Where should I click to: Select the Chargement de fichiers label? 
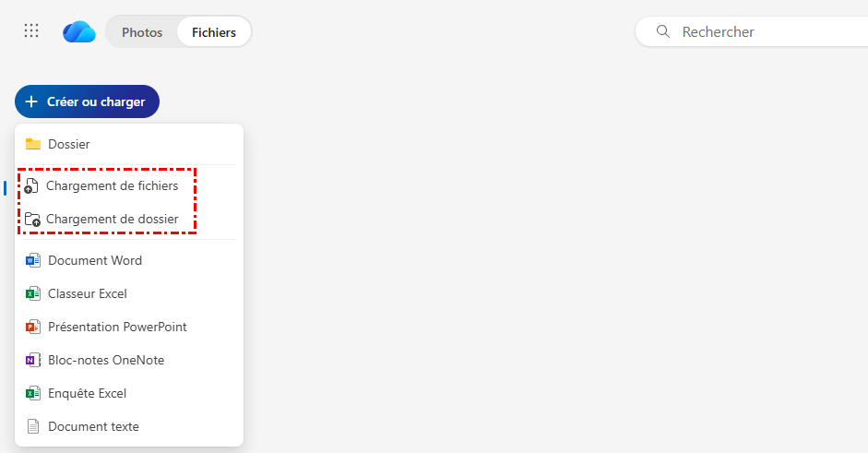coord(112,186)
